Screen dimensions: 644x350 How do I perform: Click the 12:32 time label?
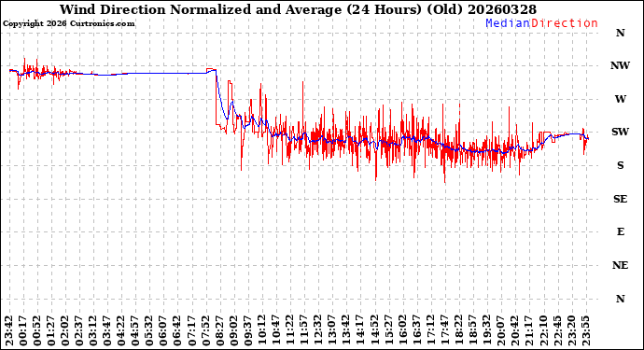click(x=318, y=331)
